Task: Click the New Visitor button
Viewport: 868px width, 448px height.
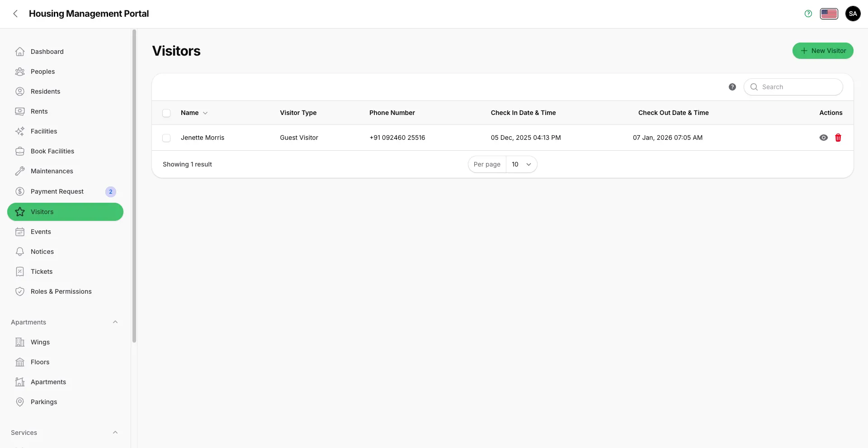Action: (822, 51)
